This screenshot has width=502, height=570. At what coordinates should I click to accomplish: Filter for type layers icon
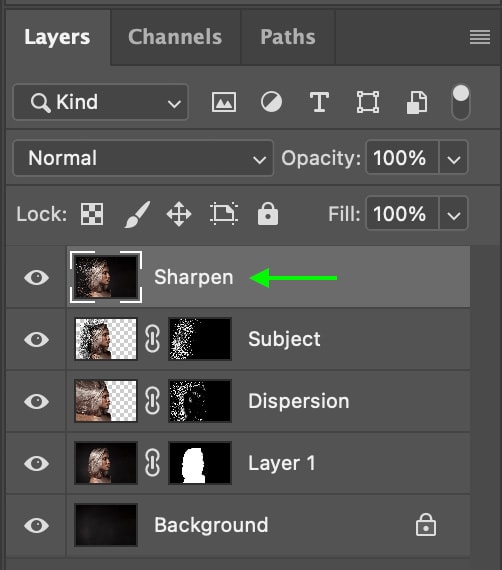(319, 102)
